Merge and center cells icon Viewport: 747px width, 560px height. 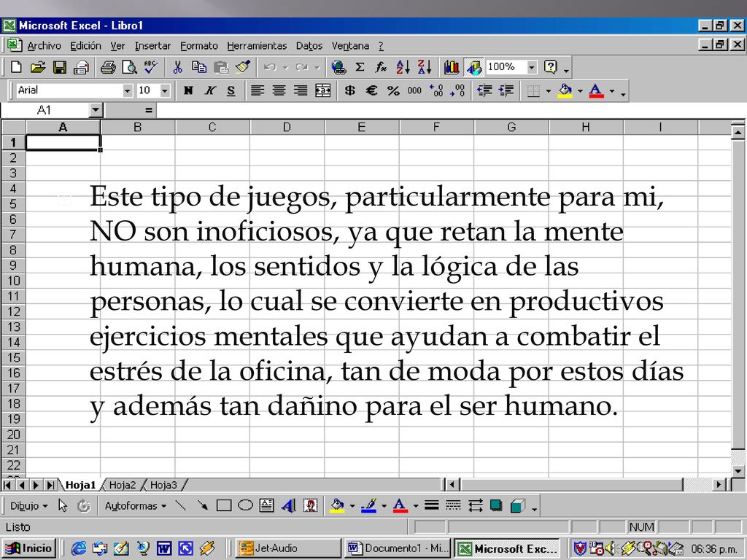323,90
